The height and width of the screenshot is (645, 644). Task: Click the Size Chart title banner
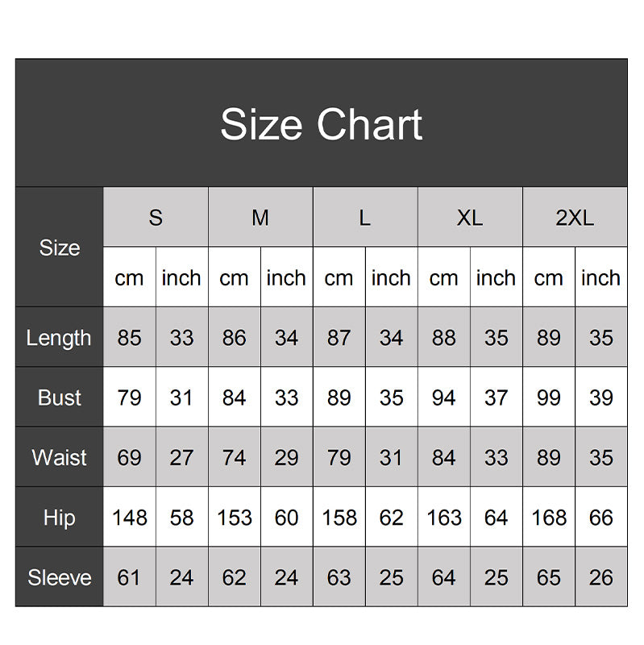point(321,123)
